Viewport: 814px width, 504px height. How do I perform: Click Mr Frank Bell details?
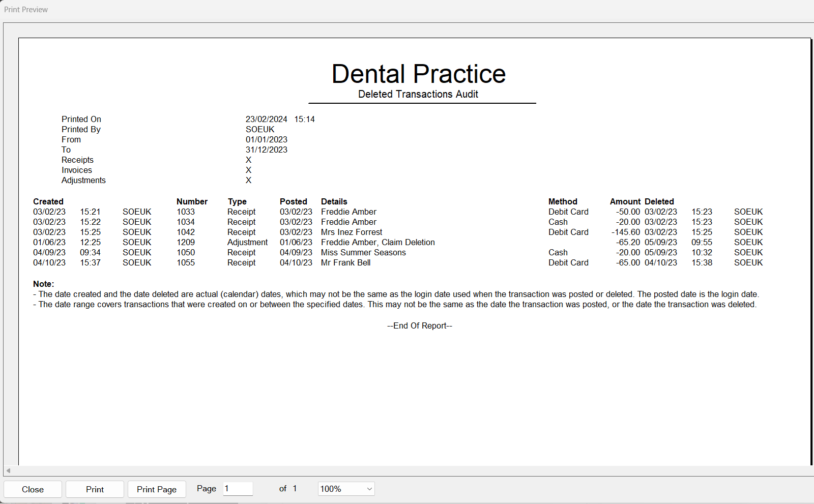(345, 262)
